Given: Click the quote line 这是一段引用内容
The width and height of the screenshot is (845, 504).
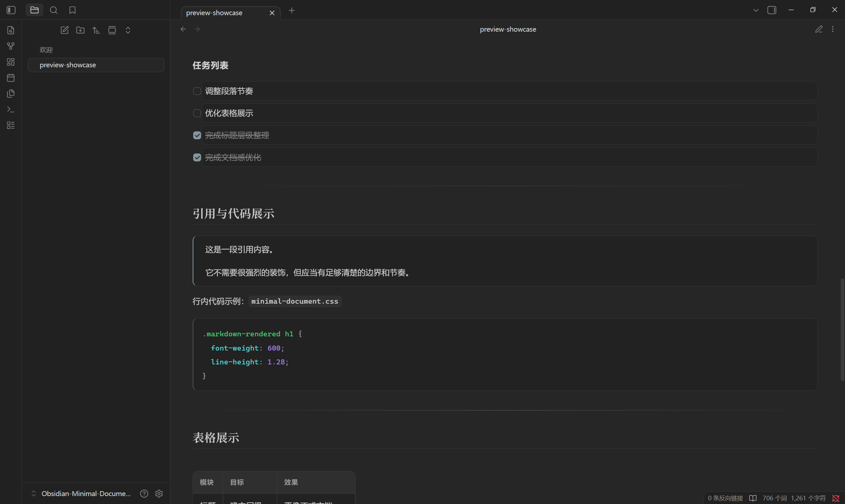Looking at the screenshot, I should coord(239,250).
